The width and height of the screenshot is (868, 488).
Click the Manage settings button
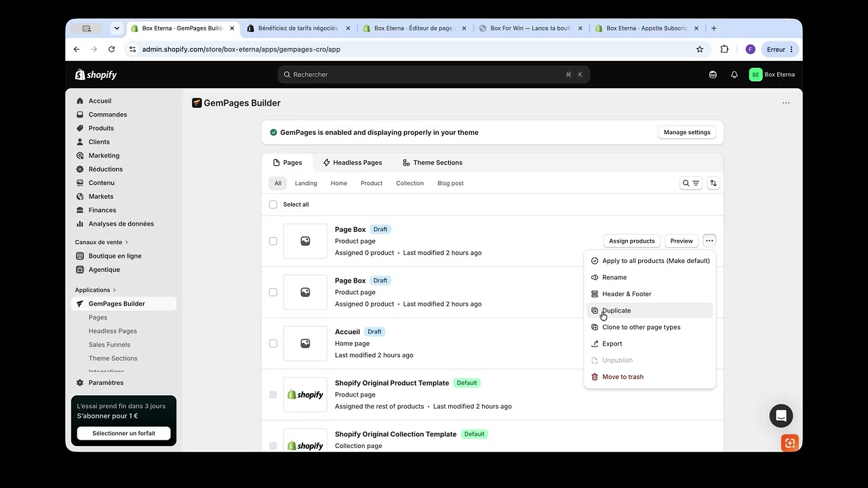[687, 132]
